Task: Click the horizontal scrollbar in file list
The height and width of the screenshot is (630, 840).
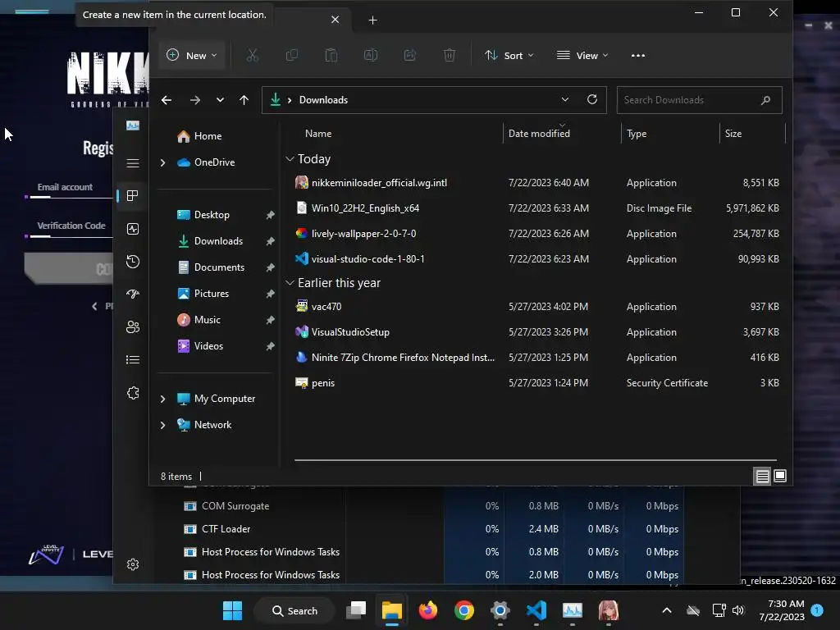Action: coord(535,459)
